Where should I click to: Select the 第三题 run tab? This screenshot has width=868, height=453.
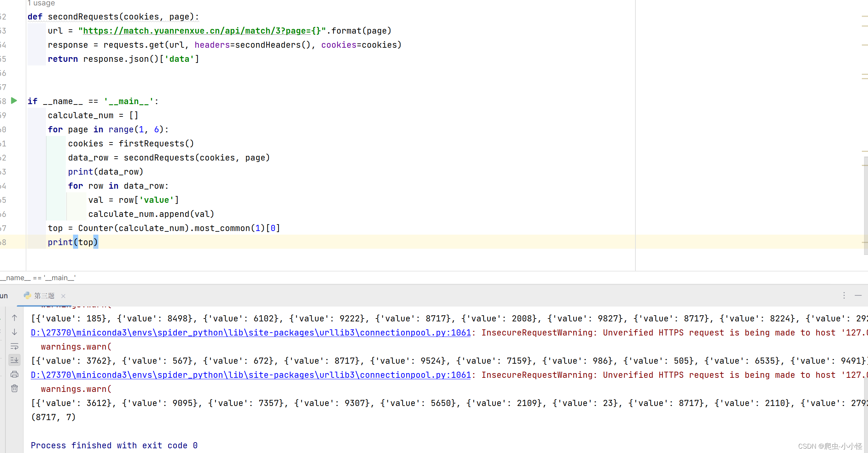(x=44, y=296)
